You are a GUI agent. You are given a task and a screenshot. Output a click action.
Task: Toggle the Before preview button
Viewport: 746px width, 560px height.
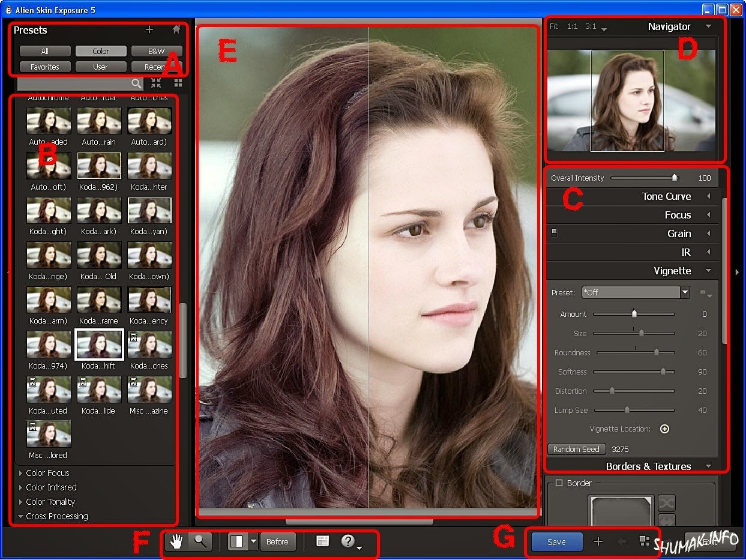click(x=277, y=541)
